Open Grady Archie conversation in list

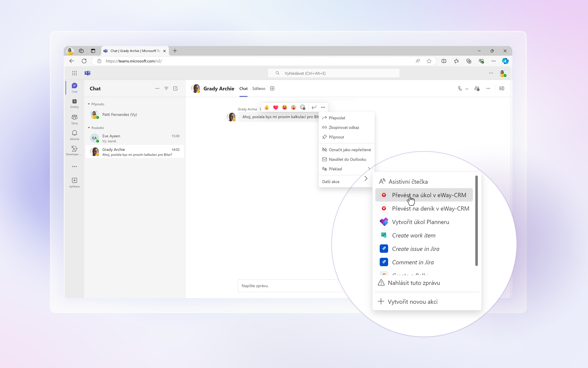tap(135, 152)
